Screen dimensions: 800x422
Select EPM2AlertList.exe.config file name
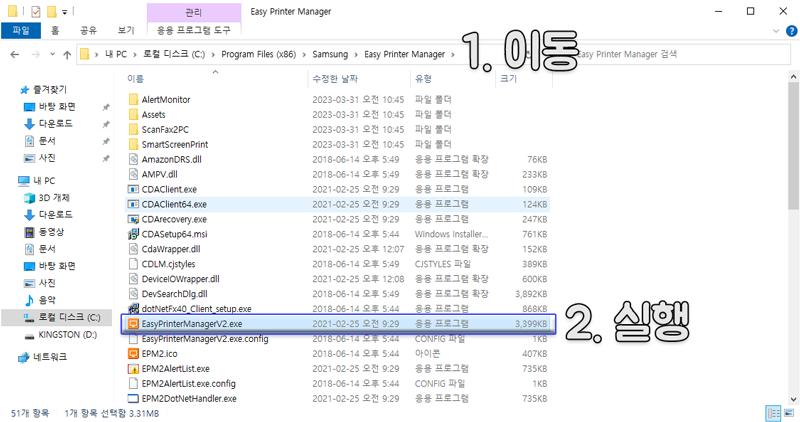pos(189,384)
